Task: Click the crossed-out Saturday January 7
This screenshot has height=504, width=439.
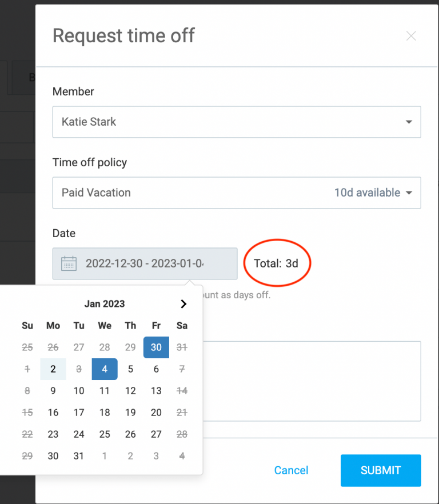Action: click(182, 369)
